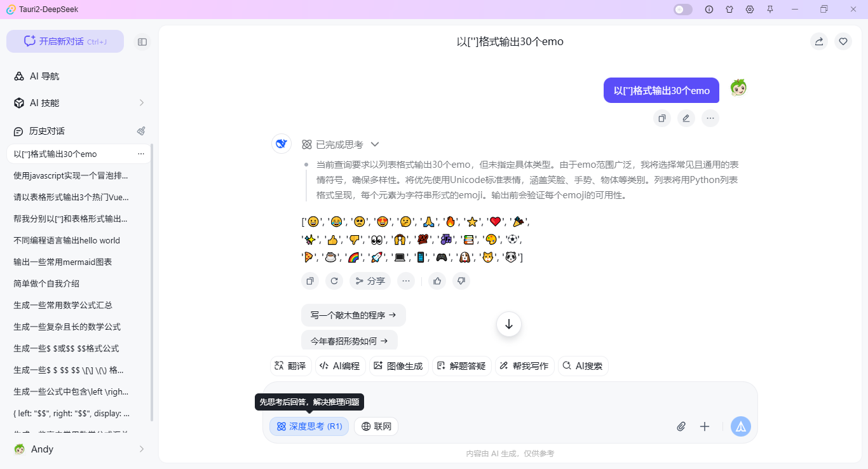
Task: Click the history list scrollbar
Action: click(x=152, y=283)
